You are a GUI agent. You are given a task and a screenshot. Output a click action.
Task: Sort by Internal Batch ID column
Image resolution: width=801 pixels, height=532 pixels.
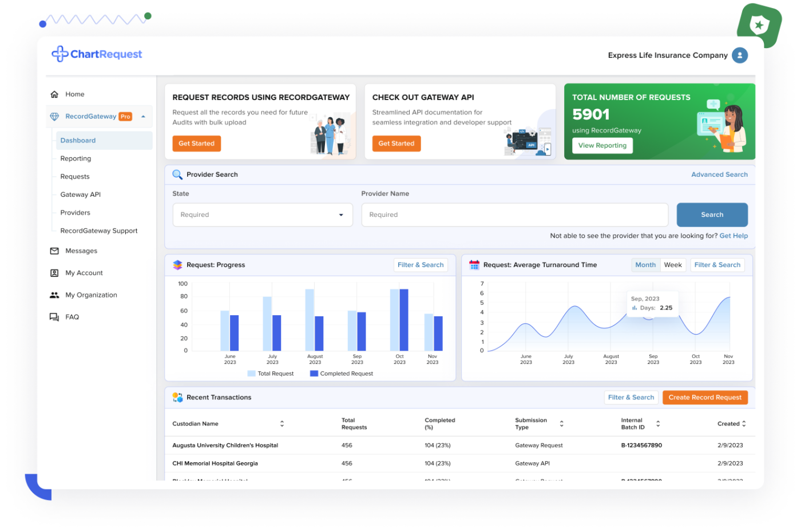click(x=658, y=424)
